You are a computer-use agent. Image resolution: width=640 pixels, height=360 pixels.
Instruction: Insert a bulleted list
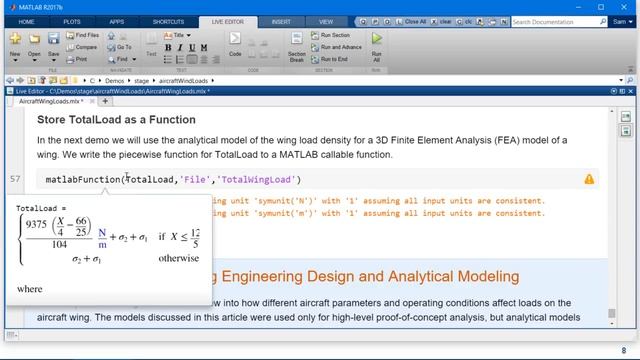pyautogui.click(x=168, y=60)
